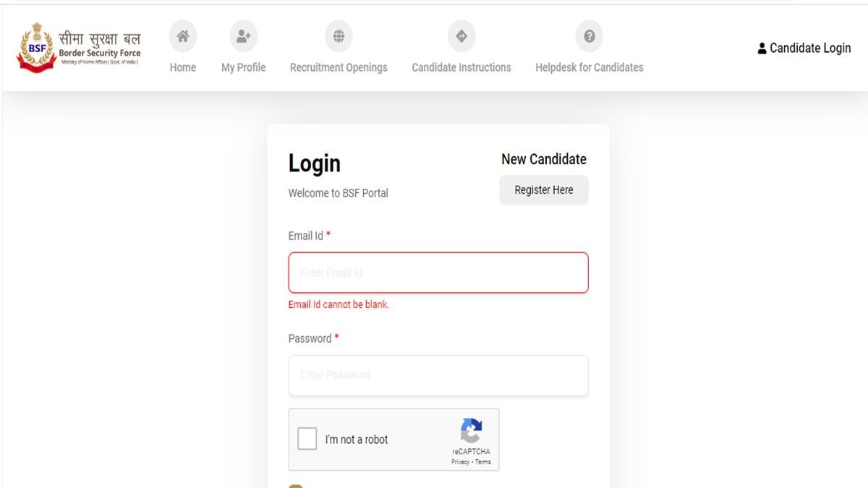The width and height of the screenshot is (868, 488).
Task: Select the My Profile icon
Action: pyautogui.click(x=243, y=35)
